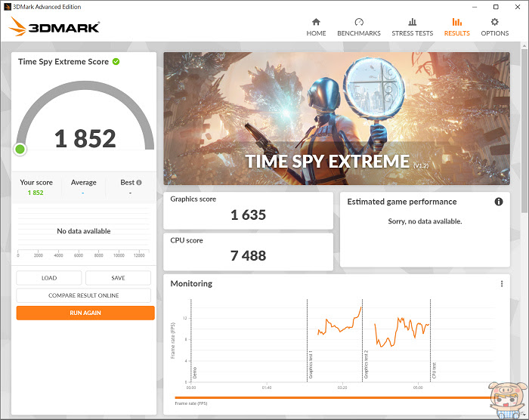Click the CPU test chart marker
Image resolution: width=529 pixels, height=420 pixels.
point(435,370)
